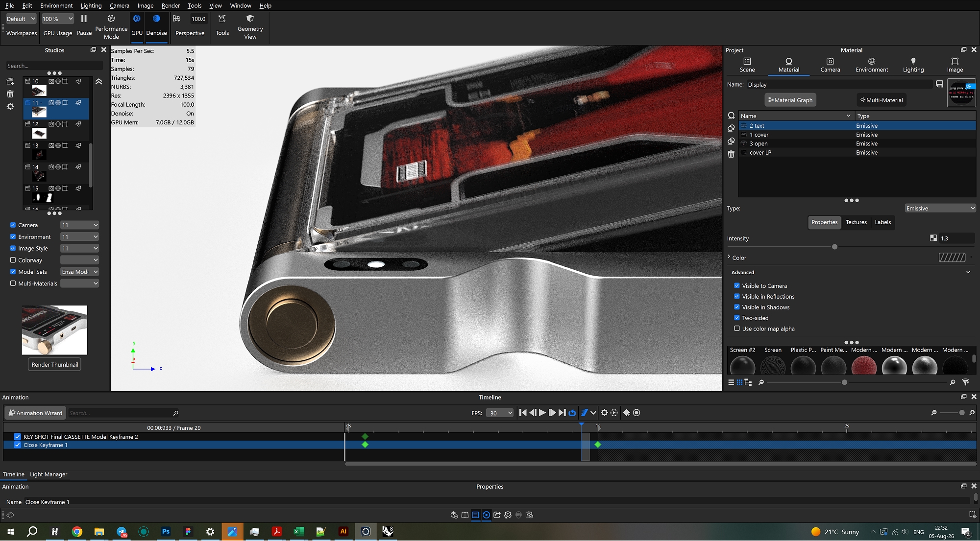Viewport: 980px width, 541px height.
Task: Toggle the Pause render button
Action: click(x=84, y=25)
